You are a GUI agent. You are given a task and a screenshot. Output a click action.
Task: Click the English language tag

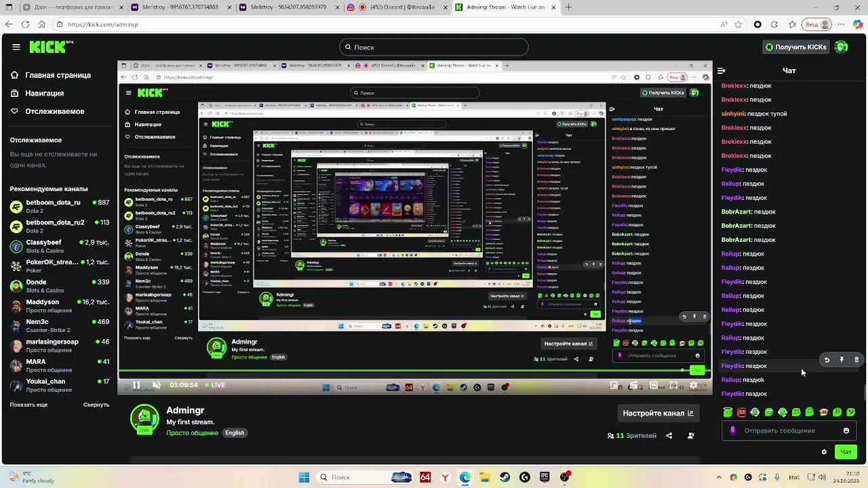coord(235,432)
